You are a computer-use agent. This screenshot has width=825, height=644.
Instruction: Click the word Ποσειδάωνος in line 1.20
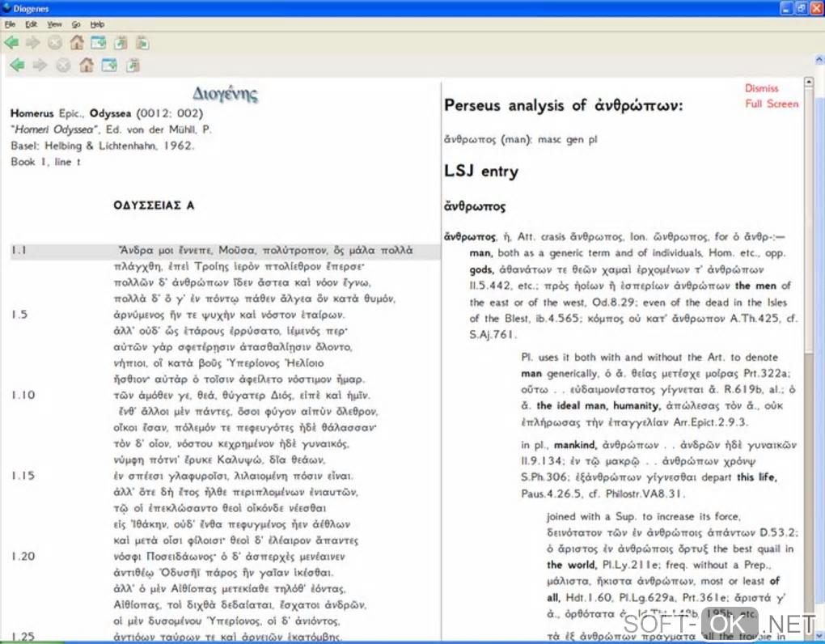click(x=180, y=557)
